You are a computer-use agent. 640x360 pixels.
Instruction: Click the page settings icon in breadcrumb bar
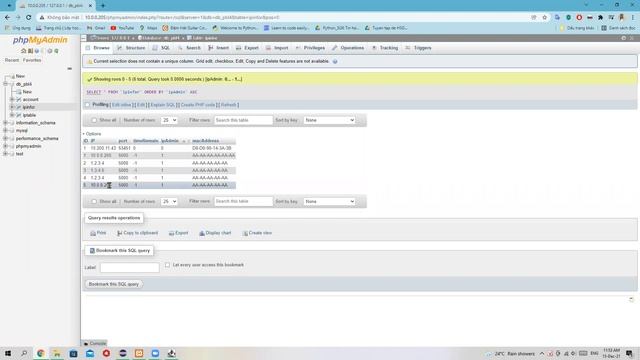(x=623, y=38)
